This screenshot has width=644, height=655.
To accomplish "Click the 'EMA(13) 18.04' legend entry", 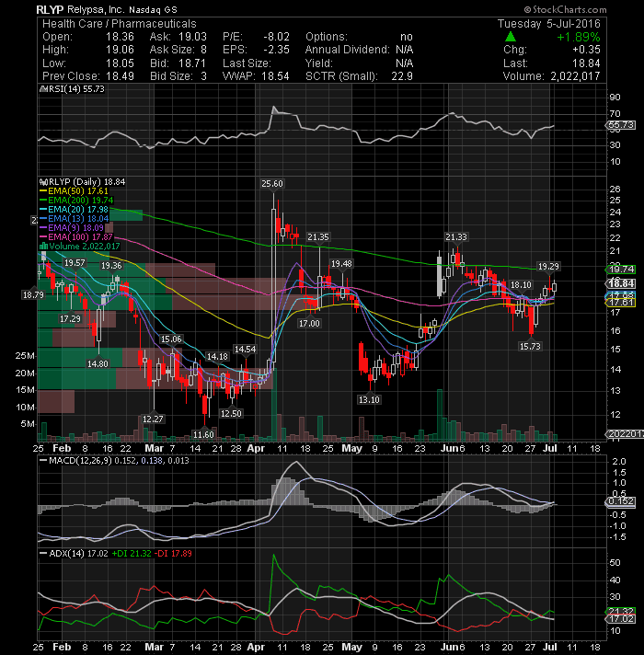I will 74,218.
